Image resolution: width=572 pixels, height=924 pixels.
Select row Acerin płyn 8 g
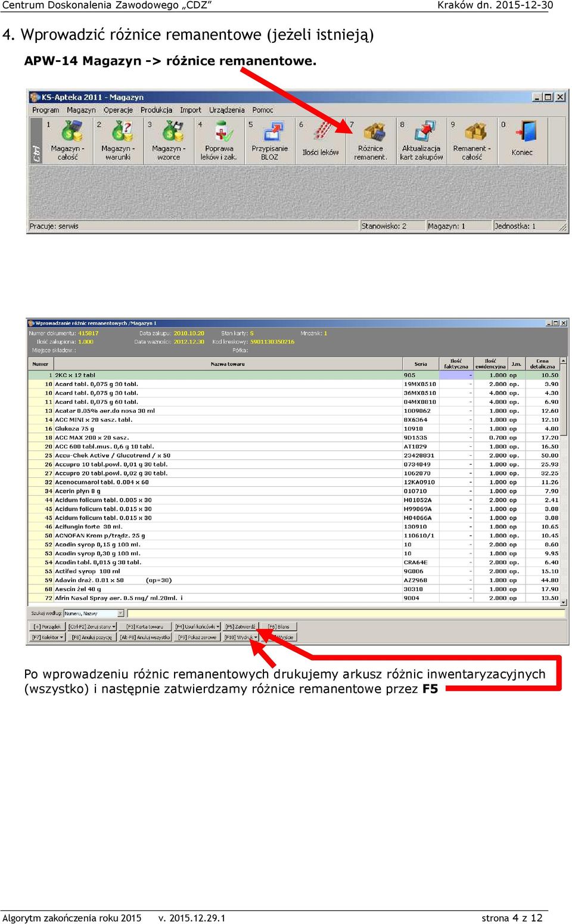point(294,491)
